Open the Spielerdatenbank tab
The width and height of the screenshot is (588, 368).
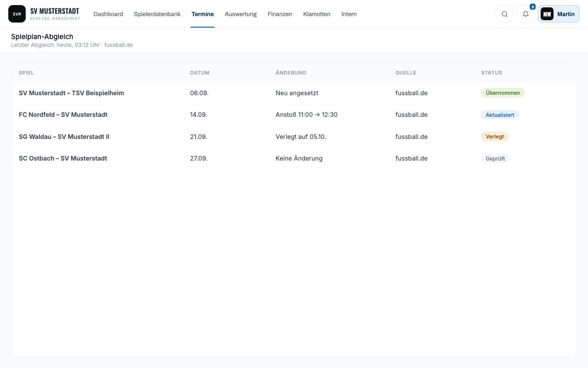click(157, 14)
